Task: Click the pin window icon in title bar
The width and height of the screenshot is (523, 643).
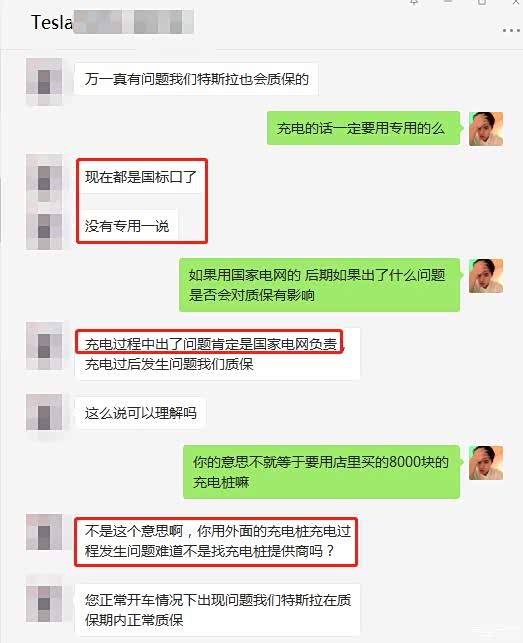Action: pyautogui.click(x=414, y=2)
